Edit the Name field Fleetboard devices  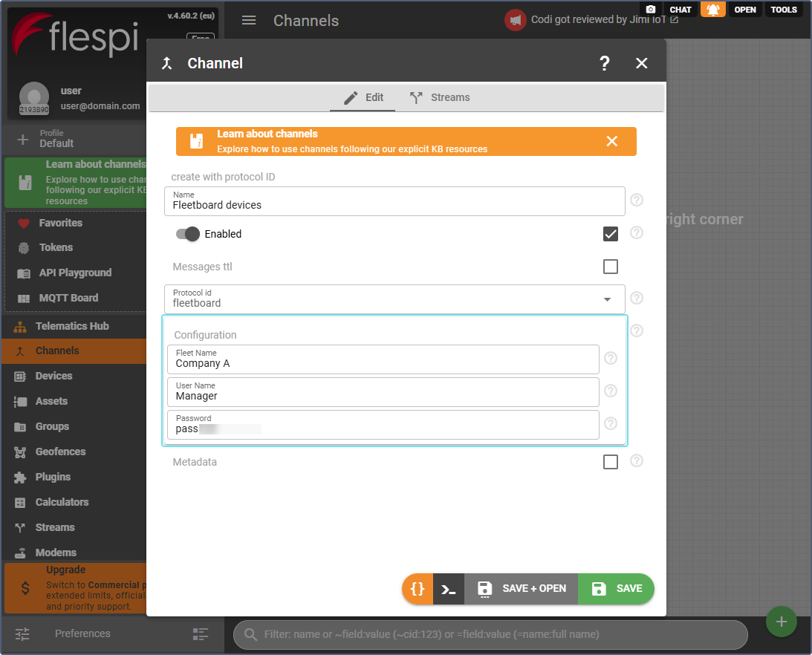click(x=394, y=201)
